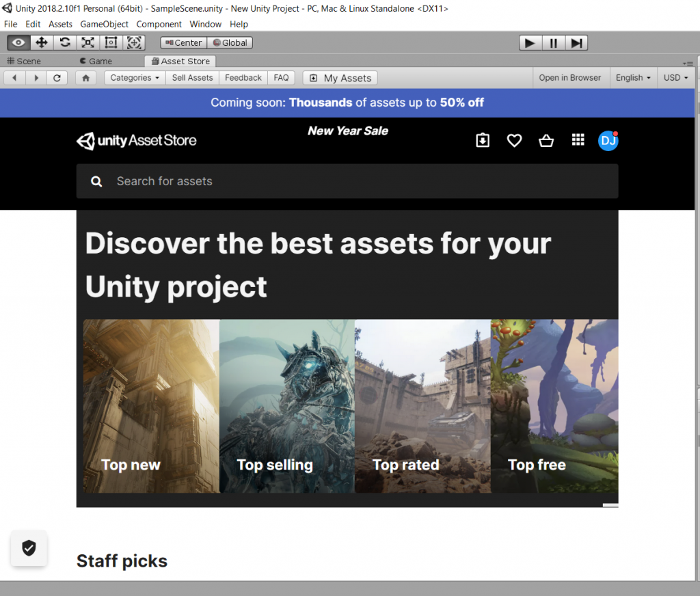Open the New Year Sale link
This screenshot has height=596, width=700.
(x=348, y=131)
